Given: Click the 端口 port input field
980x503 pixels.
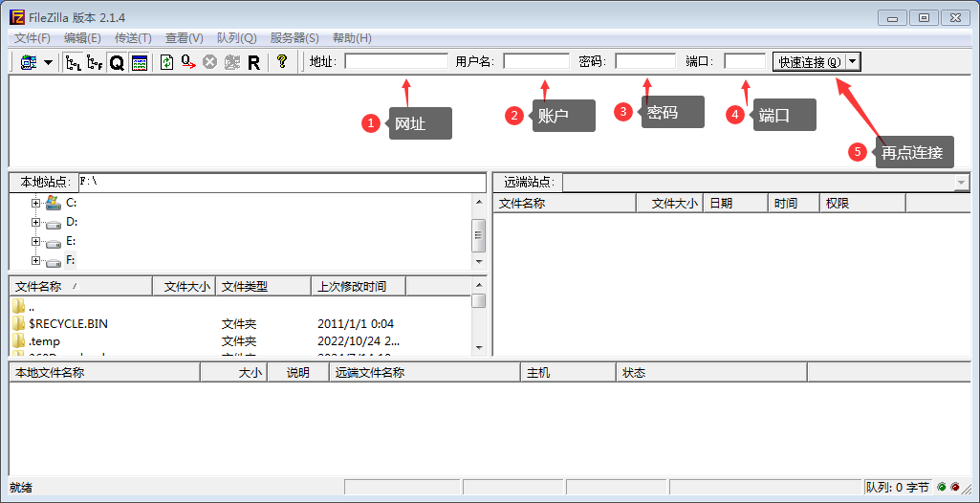Looking at the screenshot, I should pos(745,61).
